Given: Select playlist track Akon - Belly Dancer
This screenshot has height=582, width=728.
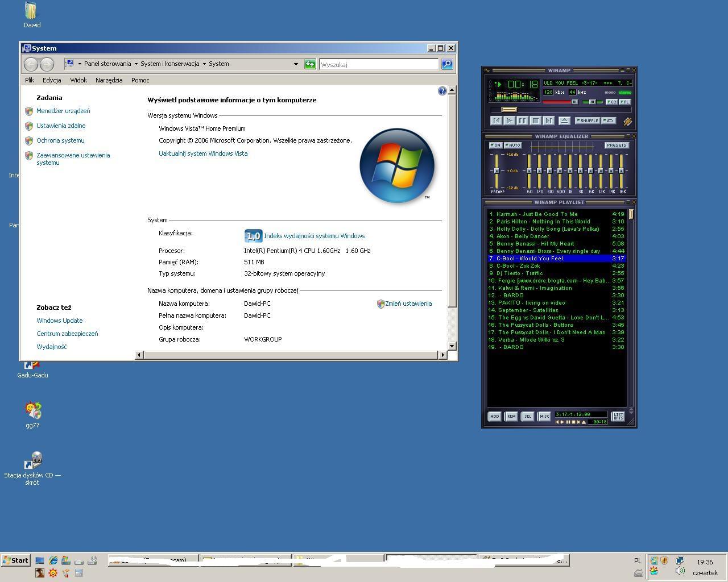Looking at the screenshot, I should coord(557,236).
